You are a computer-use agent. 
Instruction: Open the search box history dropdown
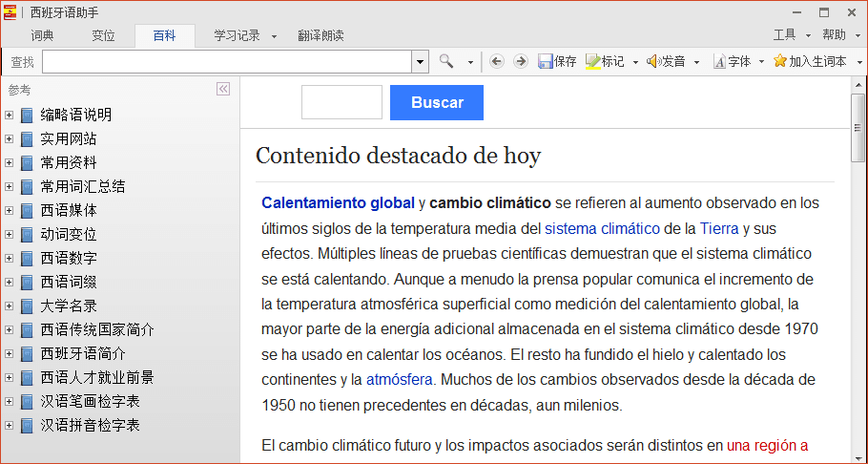coord(420,61)
